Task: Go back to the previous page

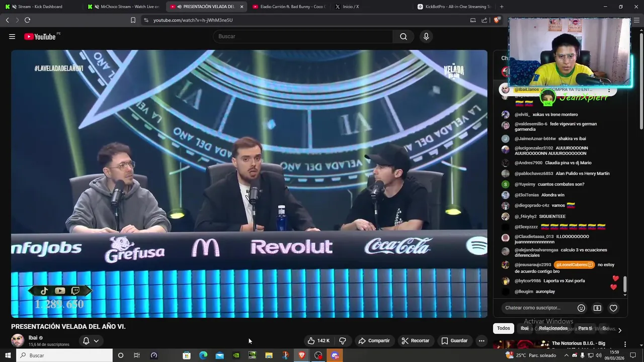Action: pyautogui.click(x=7, y=20)
